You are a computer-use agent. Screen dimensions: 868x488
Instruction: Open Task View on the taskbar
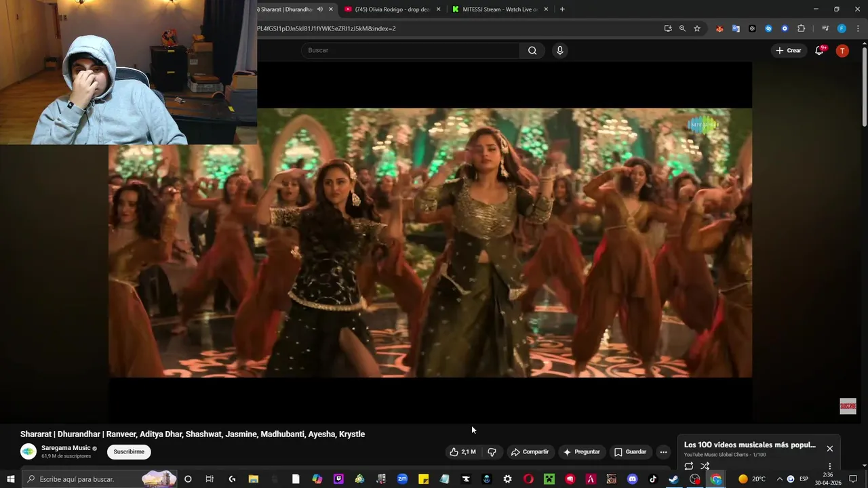210,479
